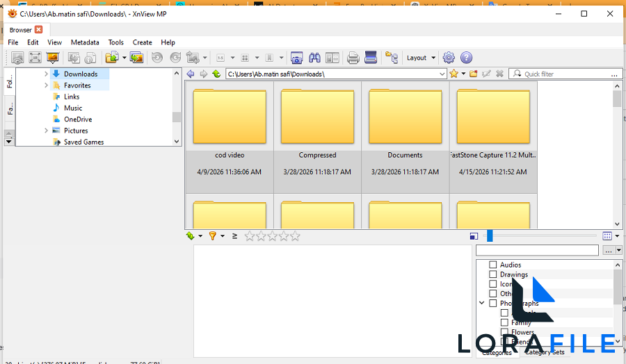Image resolution: width=626 pixels, height=364 pixels.
Task: Click the JPEG lossless transform toolbar icon
Action: (193, 58)
